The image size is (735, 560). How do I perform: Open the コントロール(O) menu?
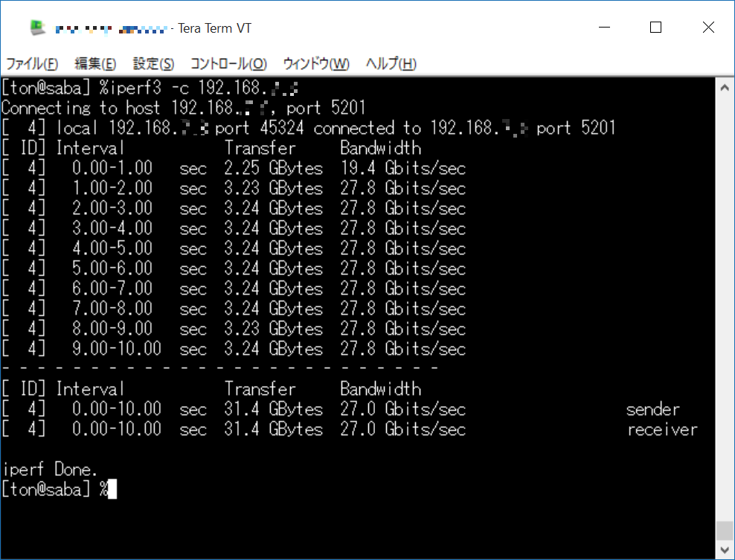(x=228, y=63)
